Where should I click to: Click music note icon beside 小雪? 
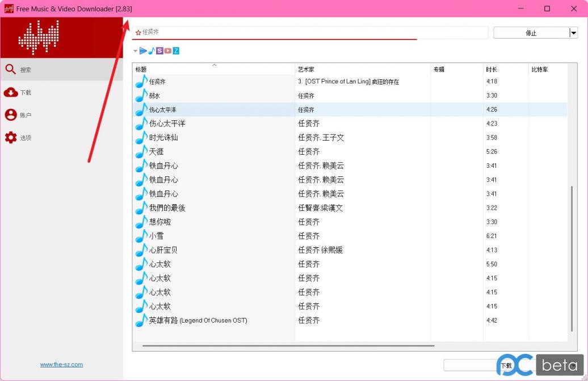pos(141,236)
